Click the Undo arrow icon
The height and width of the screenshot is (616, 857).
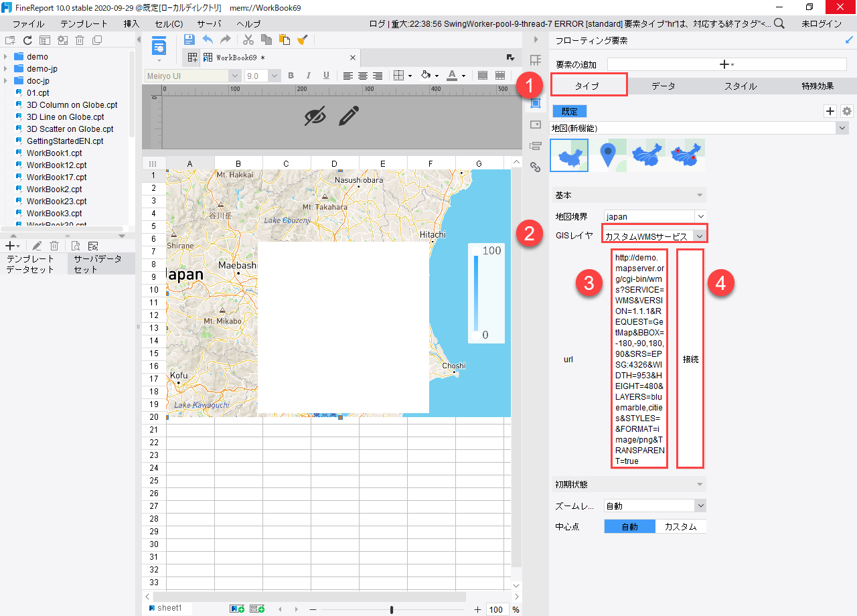(x=208, y=40)
